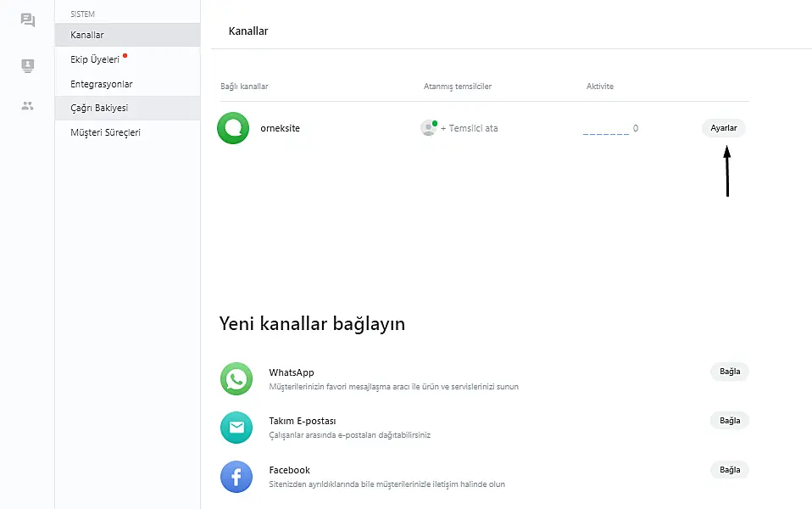Open Çağrı Bakiyesi menu item
Viewport: 812px width, 509px height.
pyautogui.click(x=99, y=109)
